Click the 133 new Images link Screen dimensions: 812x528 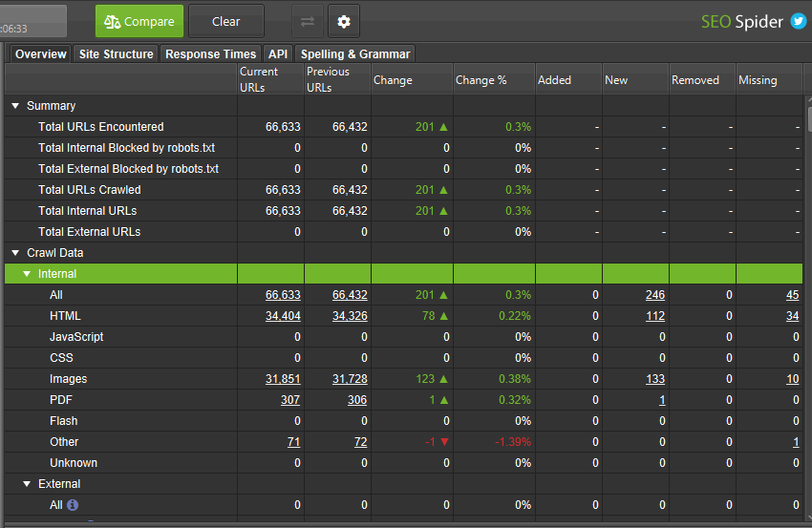654,379
